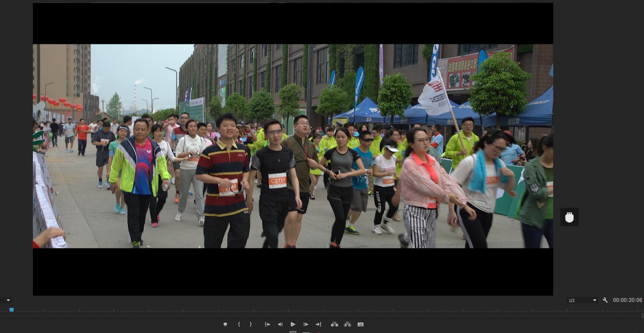Click the blue playhead marker
The width and height of the screenshot is (644, 333).
(x=11, y=310)
